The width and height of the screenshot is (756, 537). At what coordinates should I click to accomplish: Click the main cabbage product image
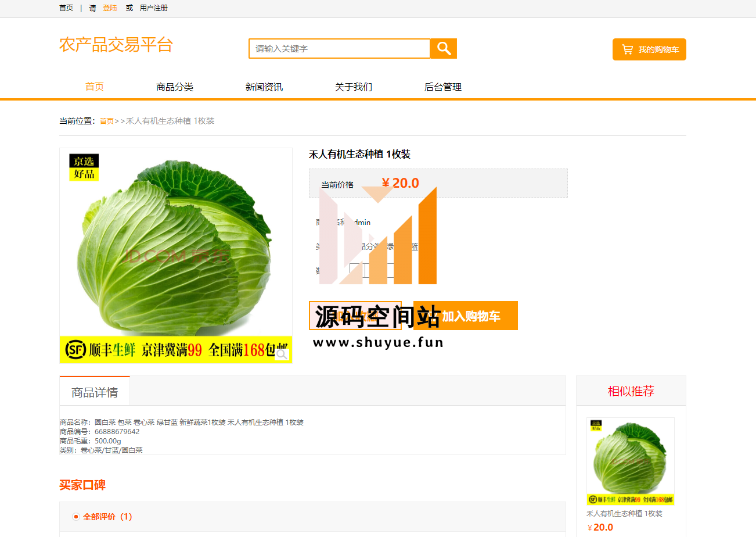(x=176, y=256)
